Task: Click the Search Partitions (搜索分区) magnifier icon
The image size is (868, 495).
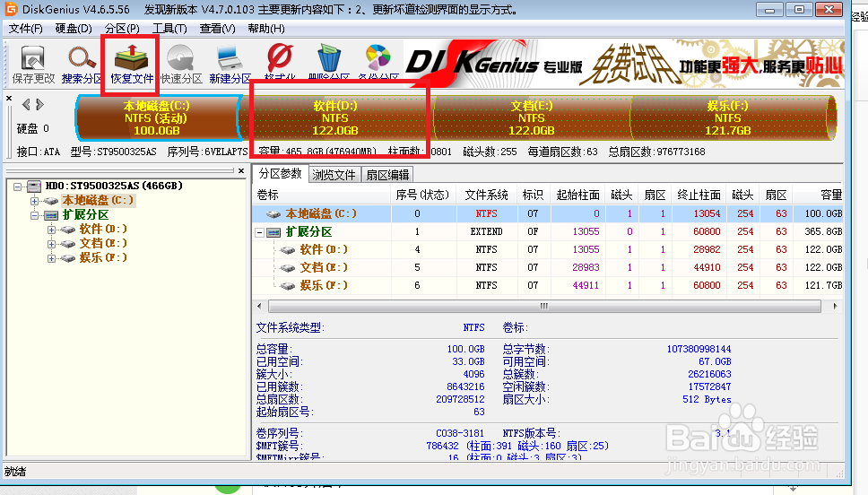Action: 82,58
